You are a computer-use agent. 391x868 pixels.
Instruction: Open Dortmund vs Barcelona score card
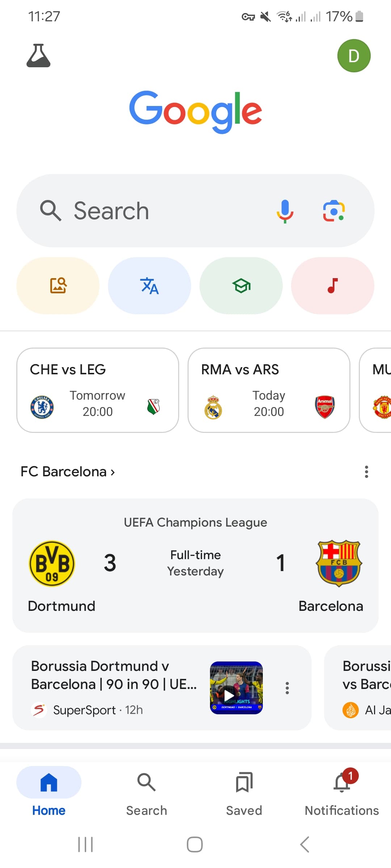point(195,566)
